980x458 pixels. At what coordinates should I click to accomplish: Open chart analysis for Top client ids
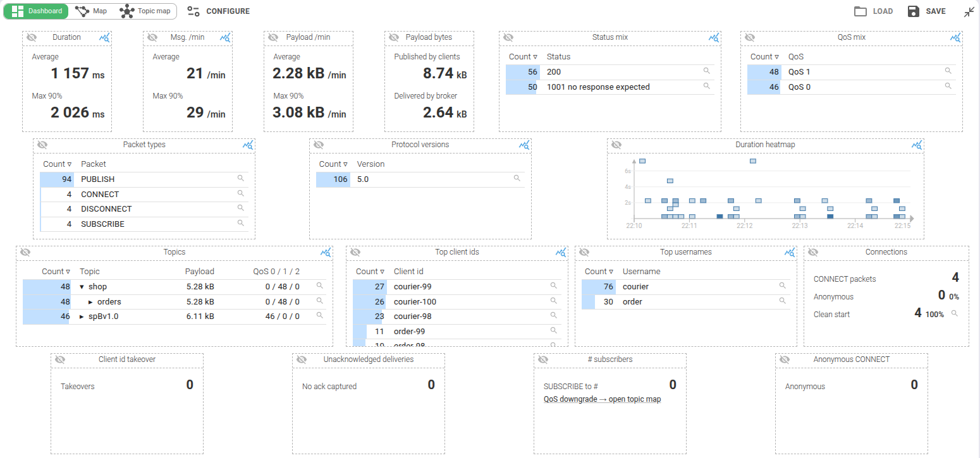click(x=561, y=253)
